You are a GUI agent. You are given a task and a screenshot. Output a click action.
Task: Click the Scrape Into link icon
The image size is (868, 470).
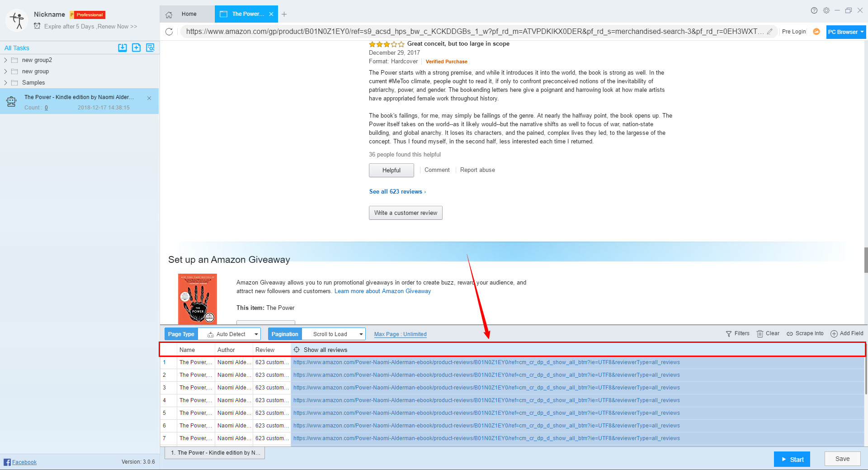[x=790, y=334]
